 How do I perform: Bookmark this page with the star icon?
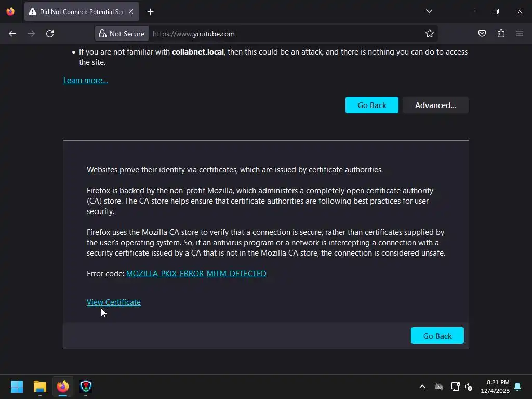point(430,34)
